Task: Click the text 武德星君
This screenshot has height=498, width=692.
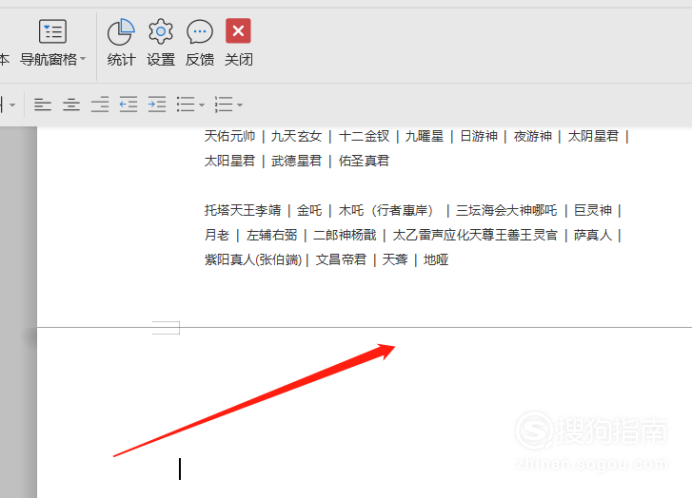Action: click(x=296, y=161)
